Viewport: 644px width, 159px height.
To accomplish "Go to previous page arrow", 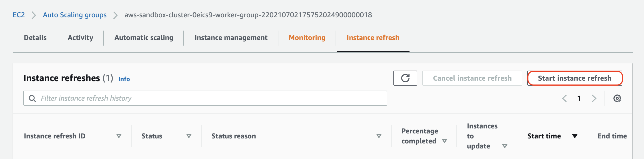I will [565, 98].
